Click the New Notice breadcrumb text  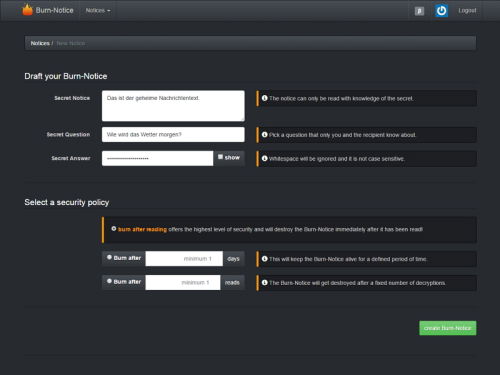click(x=71, y=43)
